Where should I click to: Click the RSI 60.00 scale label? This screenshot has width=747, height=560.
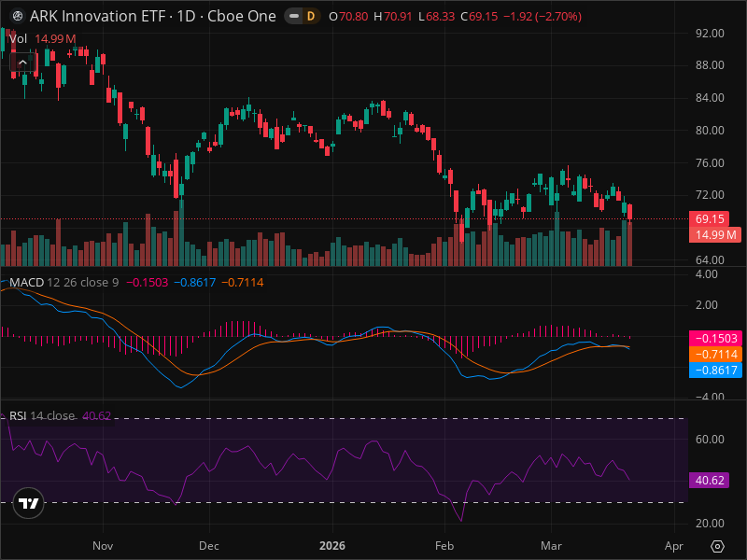coord(710,439)
